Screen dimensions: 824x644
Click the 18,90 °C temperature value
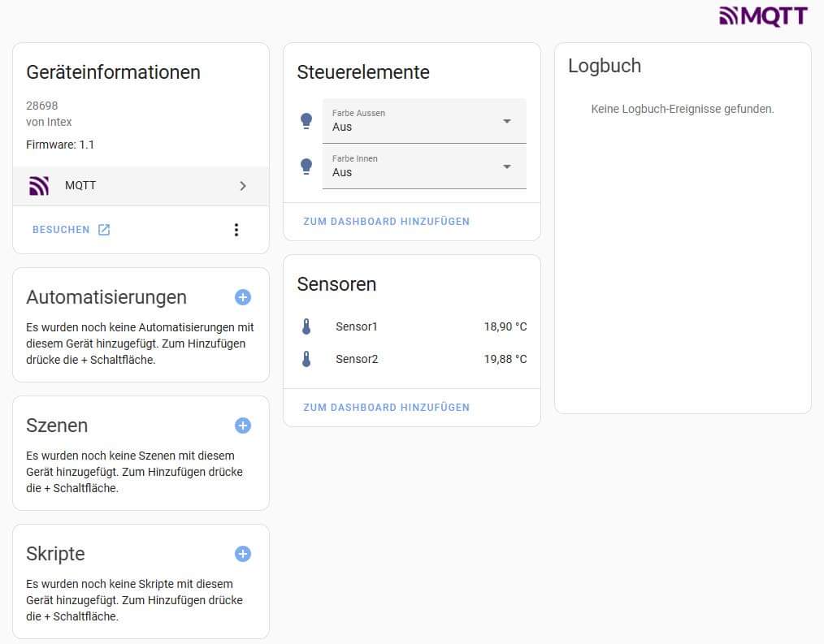click(505, 327)
